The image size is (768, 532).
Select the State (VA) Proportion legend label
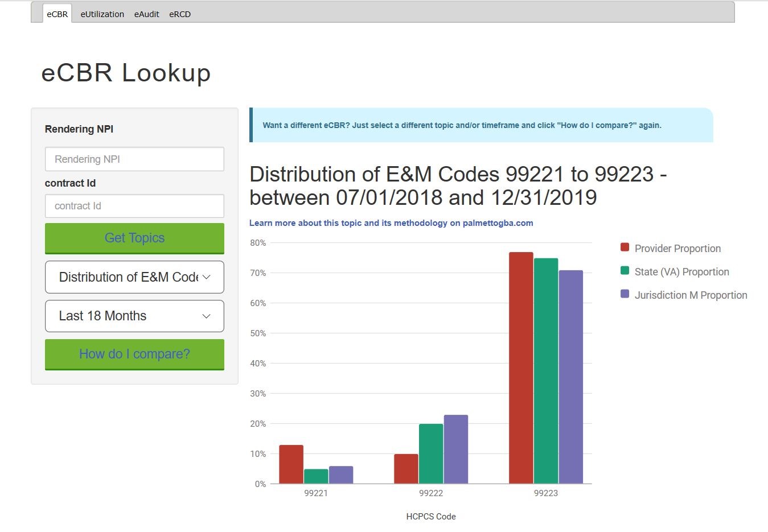[x=681, y=272]
